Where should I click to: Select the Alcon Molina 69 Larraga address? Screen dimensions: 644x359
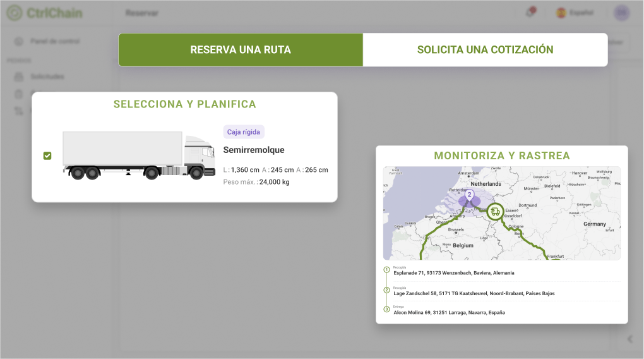[x=450, y=312]
